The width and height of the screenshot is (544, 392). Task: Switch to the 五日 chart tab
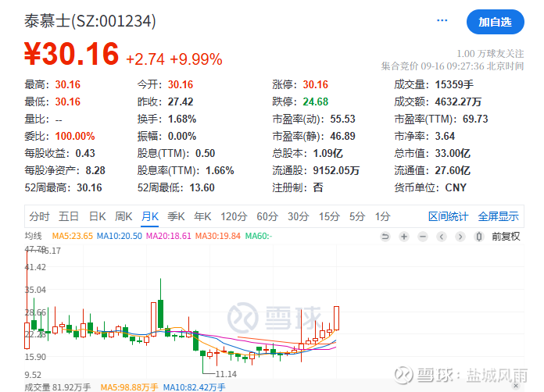(68, 216)
